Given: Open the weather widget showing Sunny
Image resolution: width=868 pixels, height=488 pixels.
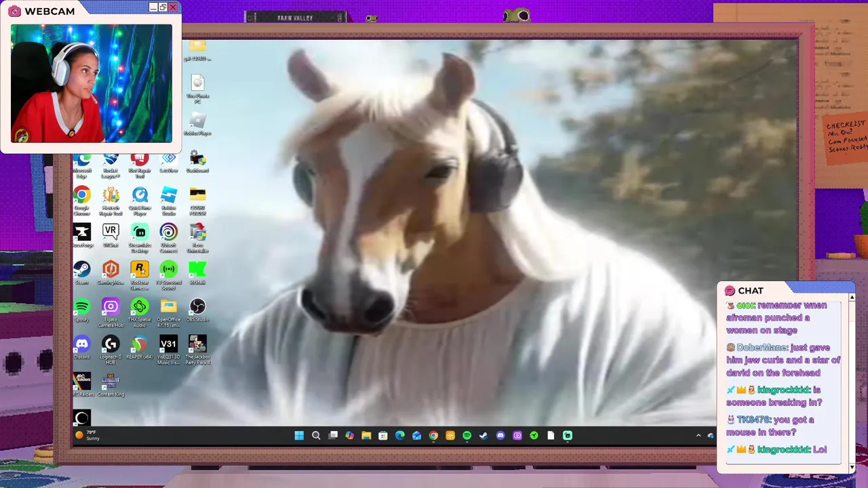Looking at the screenshot, I should pos(87,436).
